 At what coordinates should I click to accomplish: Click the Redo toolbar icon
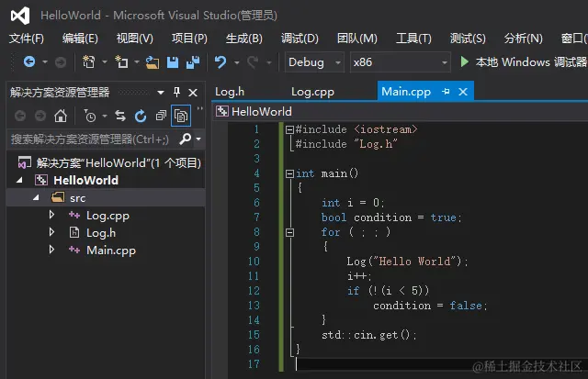click(x=254, y=62)
